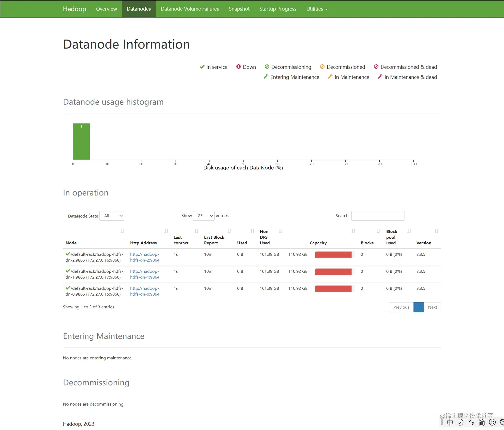Viewport: 504px width, 430px height.
Task: Sort by Http Address column arrows
Action: pos(166,231)
